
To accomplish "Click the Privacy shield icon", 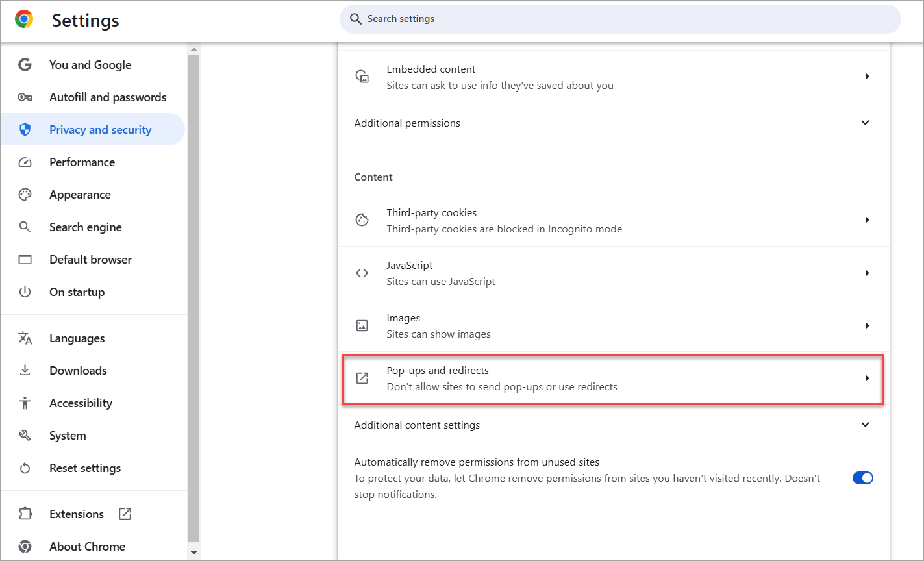I will point(25,130).
